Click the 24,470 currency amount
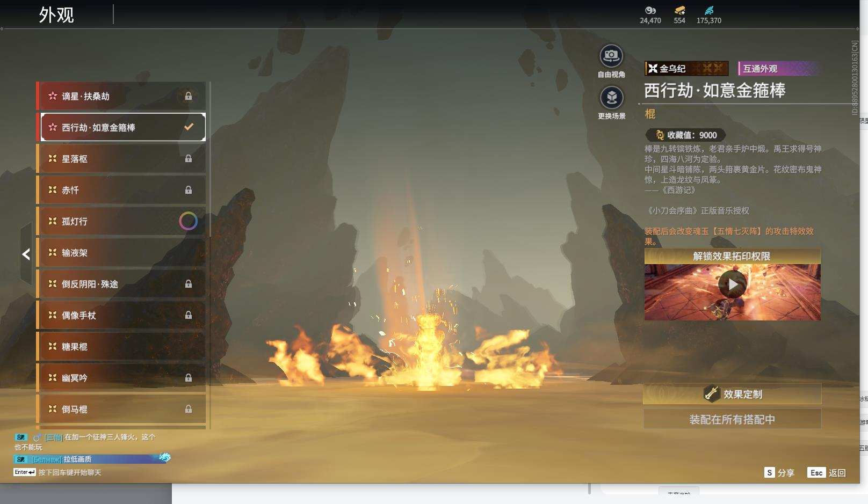The image size is (868, 504). coord(650,20)
